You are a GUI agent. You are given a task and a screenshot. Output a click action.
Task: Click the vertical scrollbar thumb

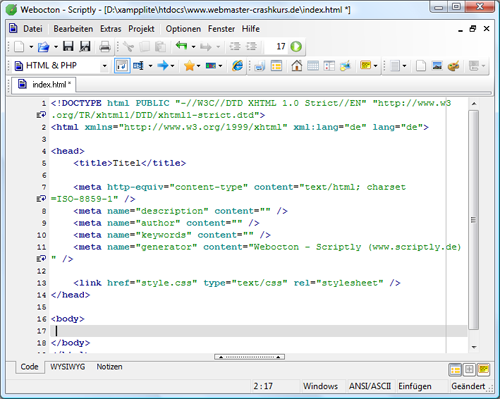[473, 220]
